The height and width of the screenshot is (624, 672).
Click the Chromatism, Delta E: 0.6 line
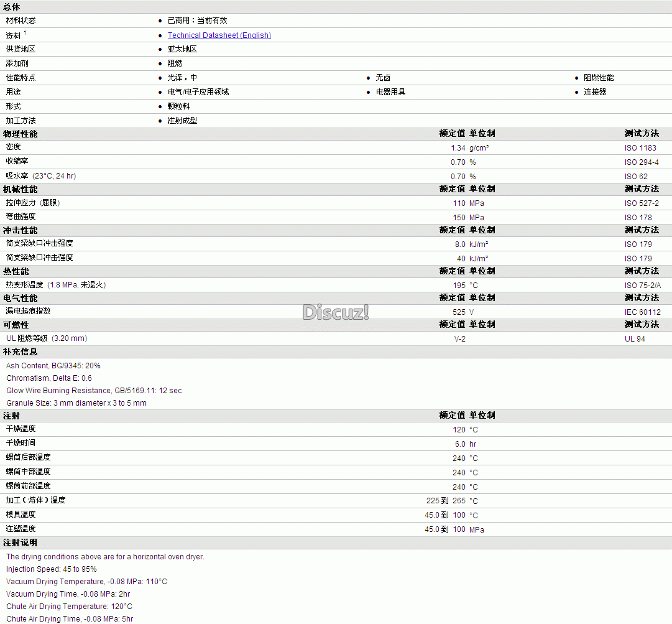click(49, 378)
